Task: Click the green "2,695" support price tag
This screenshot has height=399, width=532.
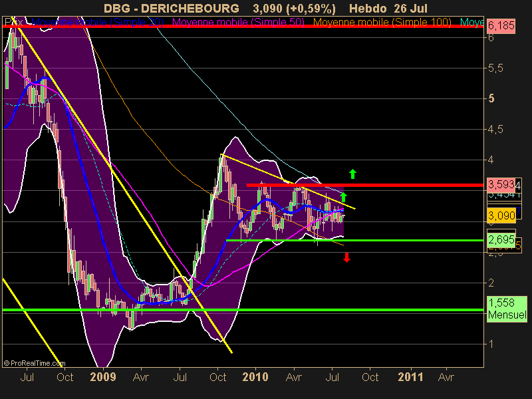Action: (501, 240)
